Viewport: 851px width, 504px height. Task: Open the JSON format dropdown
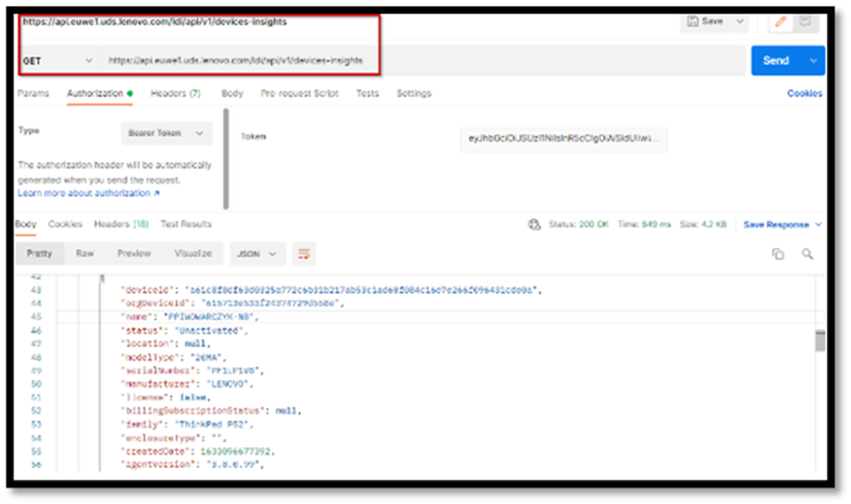pyautogui.click(x=258, y=253)
